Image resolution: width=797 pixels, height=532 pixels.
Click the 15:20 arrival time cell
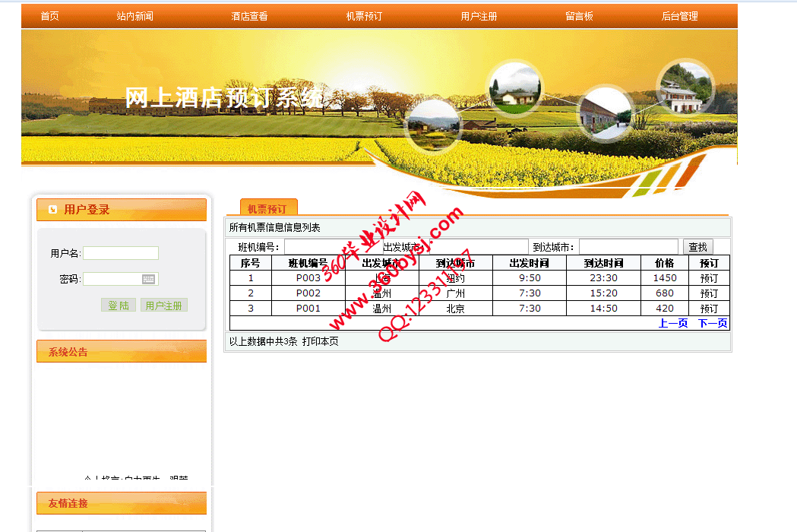[x=603, y=293]
